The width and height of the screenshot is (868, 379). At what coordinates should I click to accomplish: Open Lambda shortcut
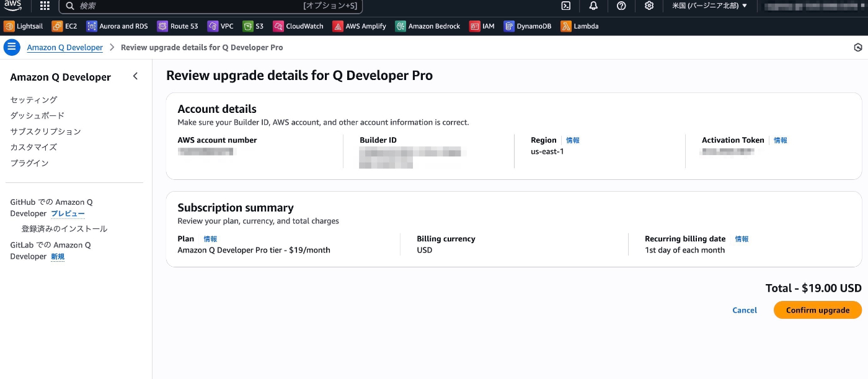[580, 26]
